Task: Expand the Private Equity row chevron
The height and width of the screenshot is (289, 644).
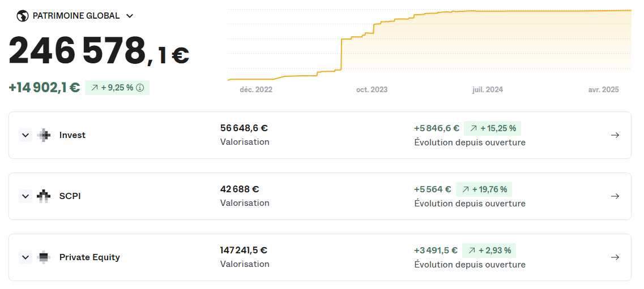Action: (25, 257)
